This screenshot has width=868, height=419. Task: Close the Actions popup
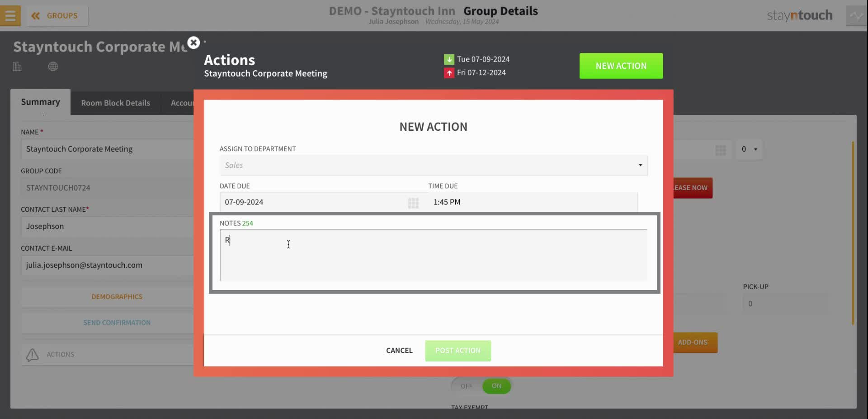193,43
